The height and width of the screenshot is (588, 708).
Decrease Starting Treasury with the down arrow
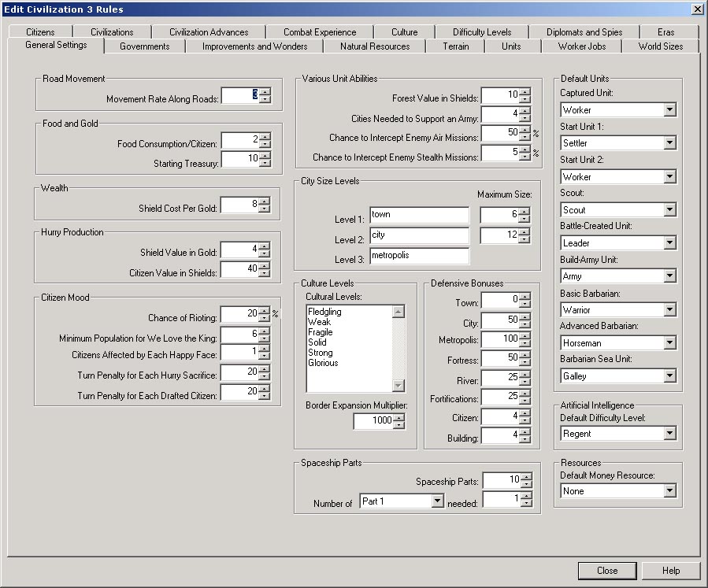point(265,163)
